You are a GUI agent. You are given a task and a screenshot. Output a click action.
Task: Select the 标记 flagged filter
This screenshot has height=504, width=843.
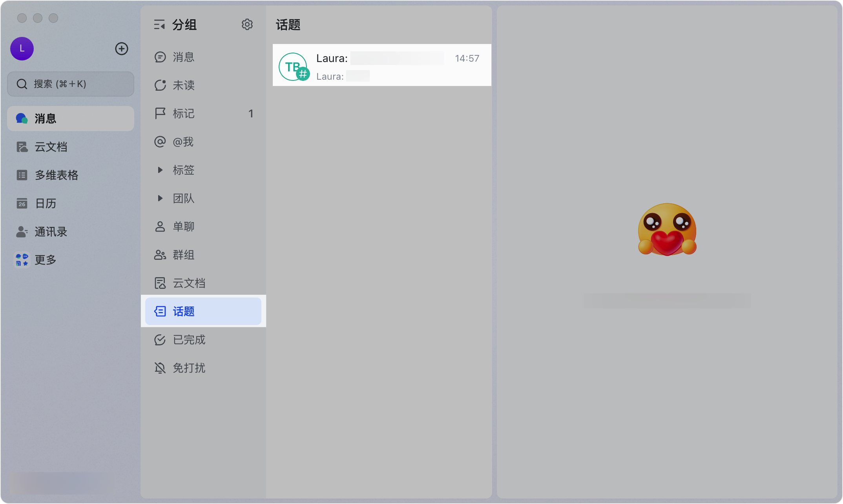tap(183, 113)
